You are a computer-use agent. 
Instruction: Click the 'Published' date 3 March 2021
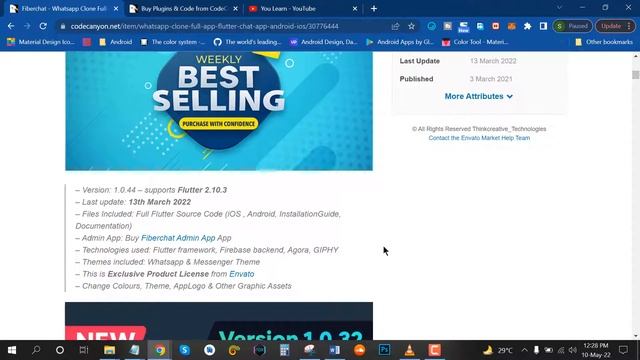click(x=491, y=79)
